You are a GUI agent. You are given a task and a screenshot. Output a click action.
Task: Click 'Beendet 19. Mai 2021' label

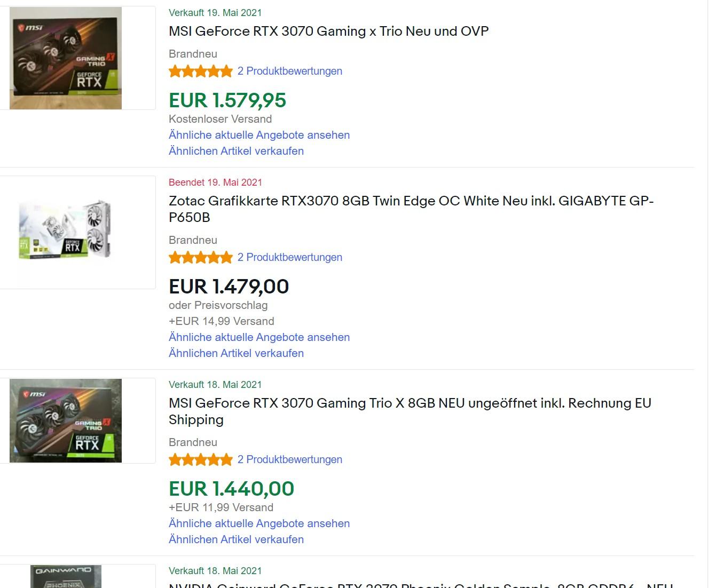pyautogui.click(x=215, y=182)
